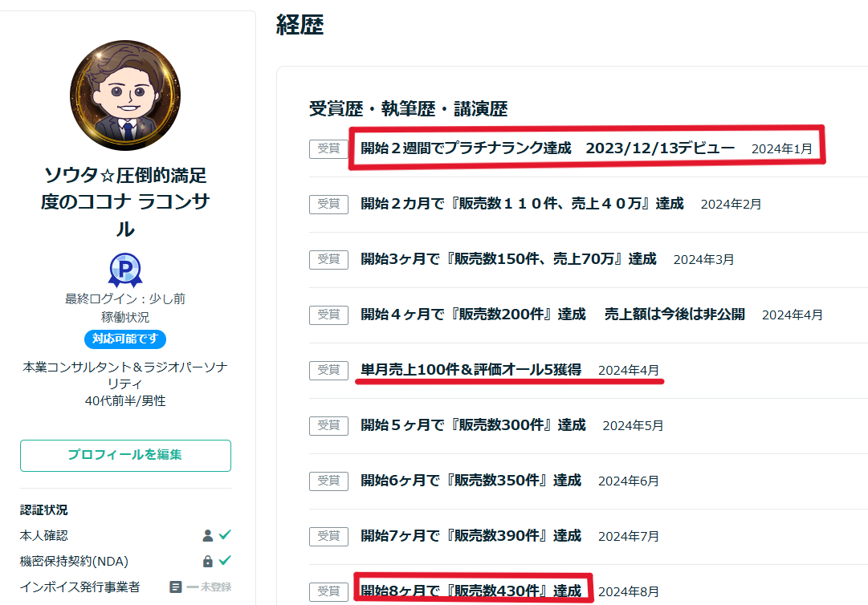This screenshot has width=868, height=605.
Task: Select the 開始2週間でプラチナランク達成 entry
Action: 548,148
